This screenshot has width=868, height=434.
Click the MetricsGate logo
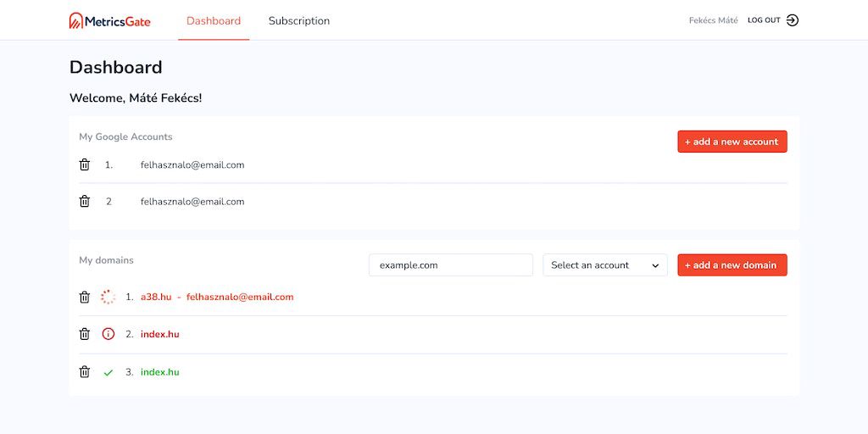pyautogui.click(x=110, y=20)
